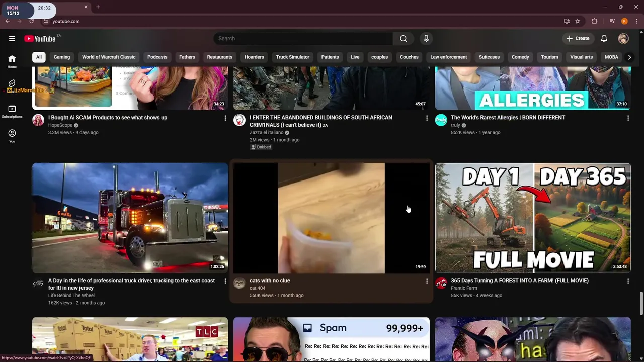Image resolution: width=644 pixels, height=362 pixels.
Task: Go back with browser back arrow
Action: (x=8, y=21)
